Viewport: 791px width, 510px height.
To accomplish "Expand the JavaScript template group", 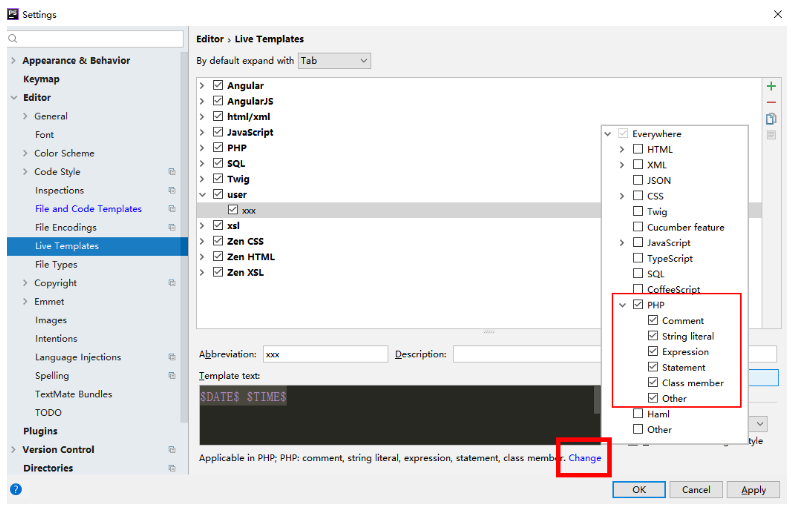I will pos(202,132).
